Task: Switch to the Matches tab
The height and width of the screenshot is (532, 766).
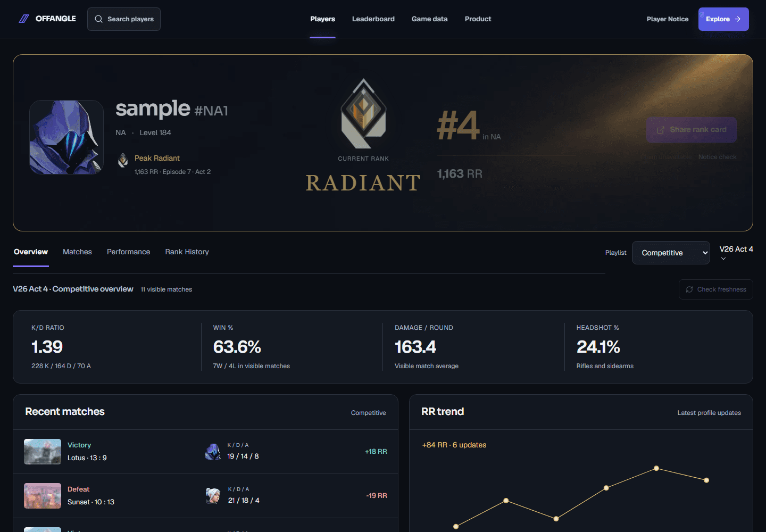Action: point(78,252)
